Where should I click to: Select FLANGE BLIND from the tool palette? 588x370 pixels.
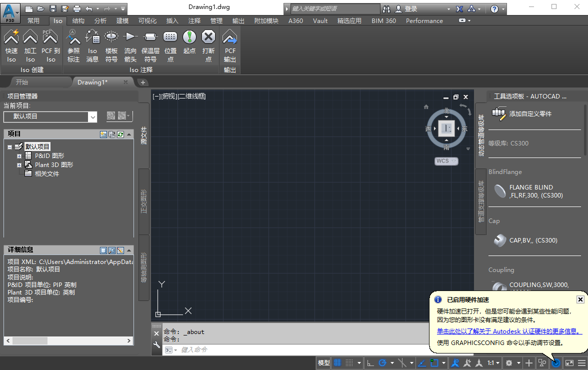tap(530, 191)
